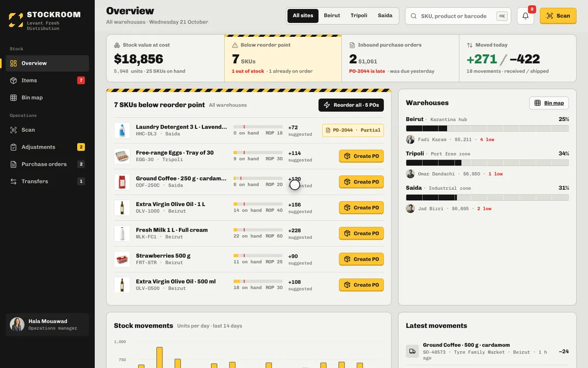Click Transfers badge showing 1

click(81, 182)
